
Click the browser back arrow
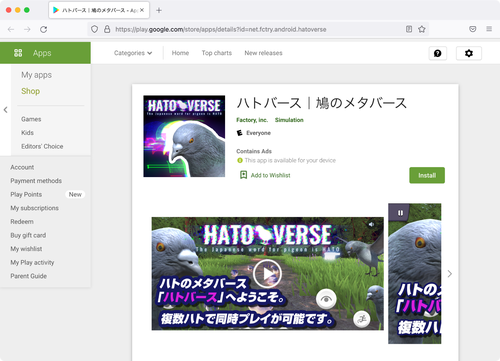11,29
